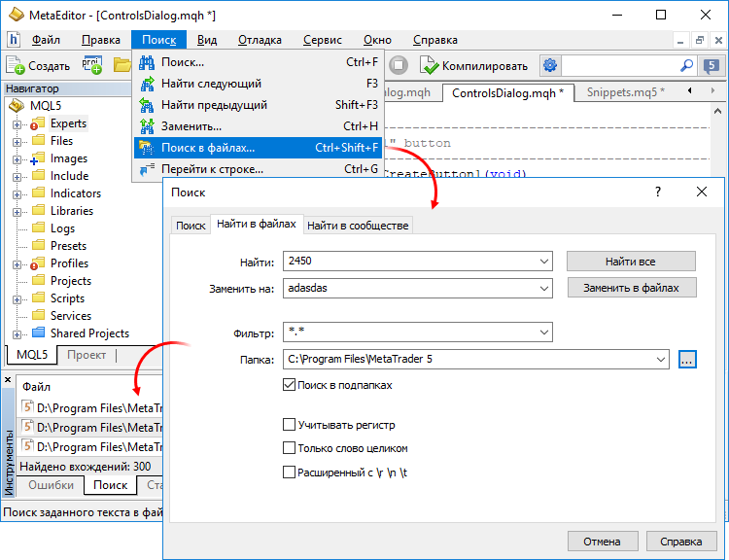Click the MQL5 root folder icon
This screenshot has height=560, width=729.
tap(17, 106)
